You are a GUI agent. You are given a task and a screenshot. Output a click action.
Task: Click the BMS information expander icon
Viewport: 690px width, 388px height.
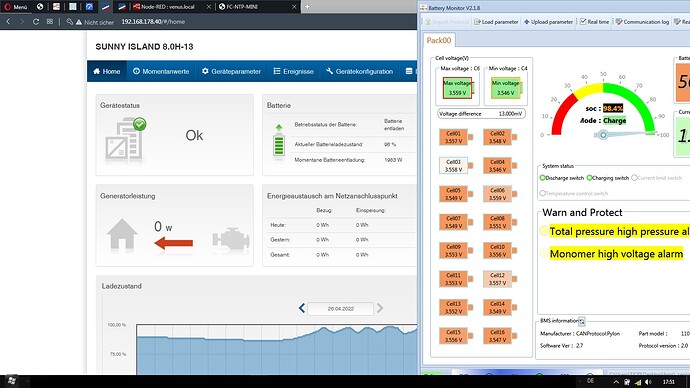[x=582, y=321]
